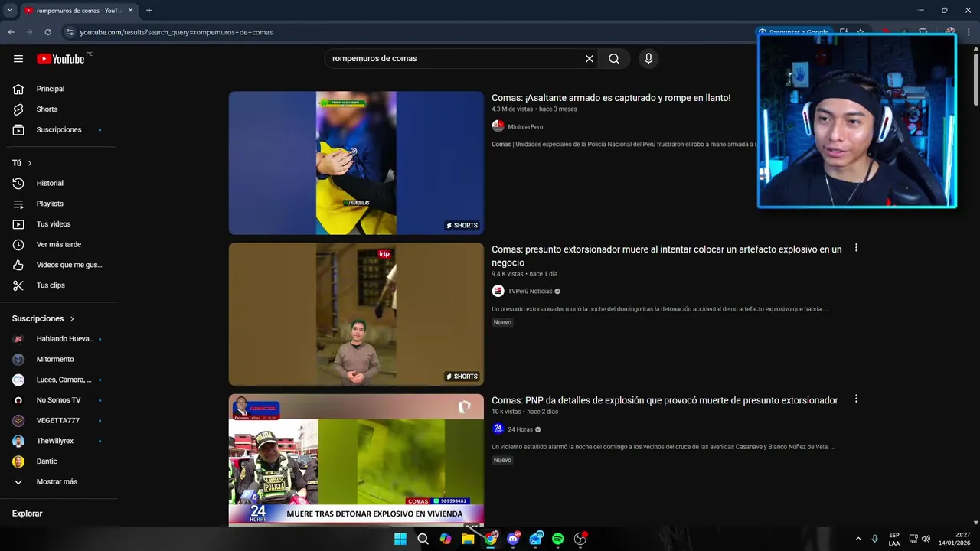Open Windows taskbar search
The width and height of the screenshot is (980, 551).
(423, 539)
